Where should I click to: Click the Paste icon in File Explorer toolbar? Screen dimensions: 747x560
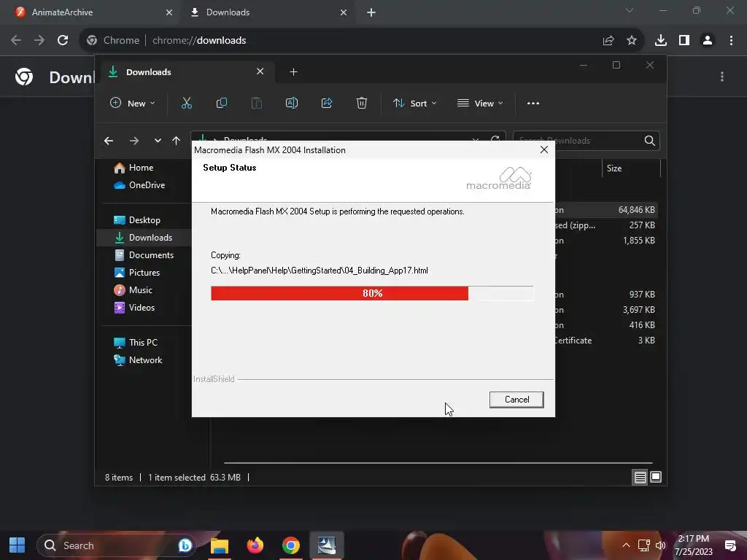(257, 104)
